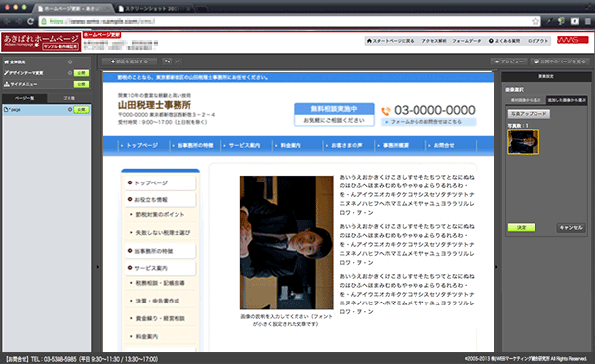Open the プレビュー button in top toolbar
595x364 pixels.
509,61
